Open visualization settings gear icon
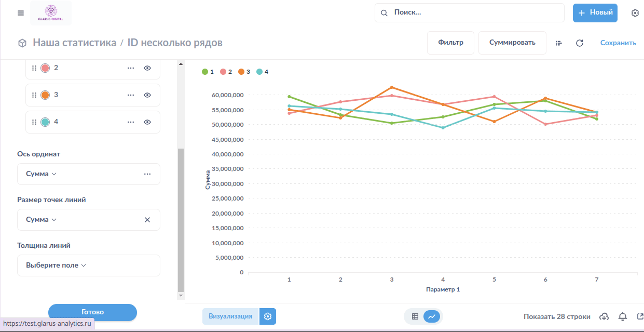The image size is (644, 332). [268, 316]
